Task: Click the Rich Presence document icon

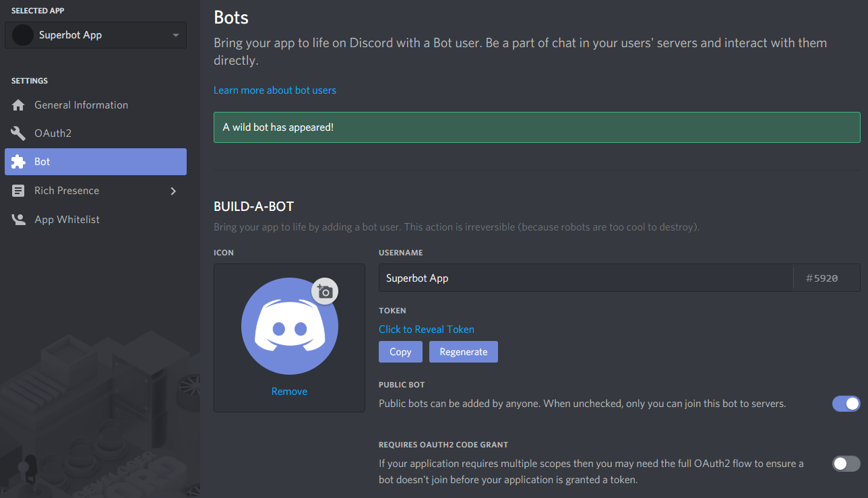Action: click(x=19, y=191)
